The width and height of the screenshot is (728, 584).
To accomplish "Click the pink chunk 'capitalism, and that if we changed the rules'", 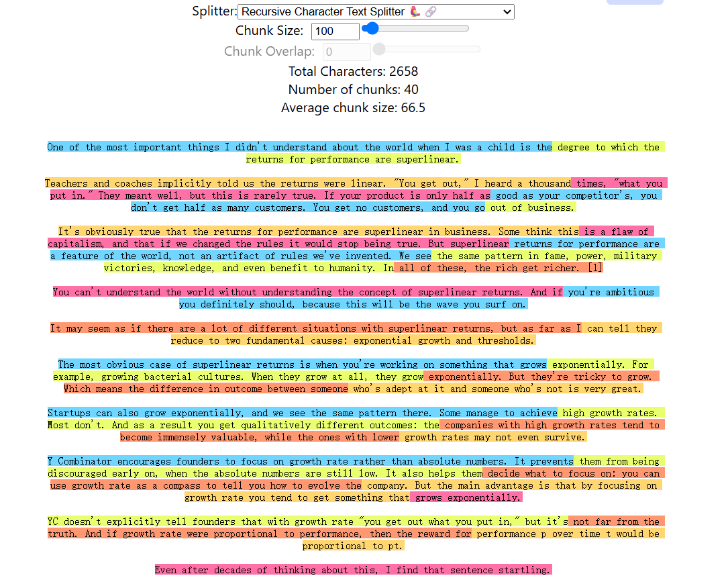I will (278, 244).
